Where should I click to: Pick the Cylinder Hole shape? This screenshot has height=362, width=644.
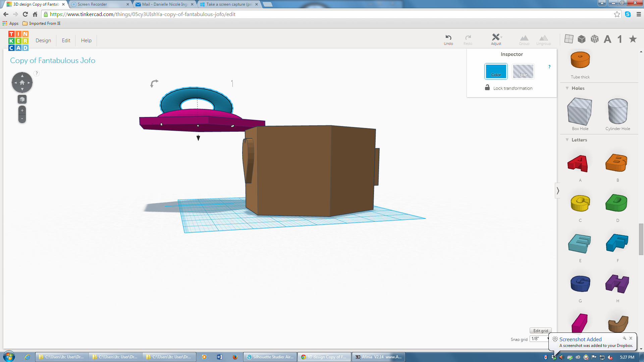(618, 112)
